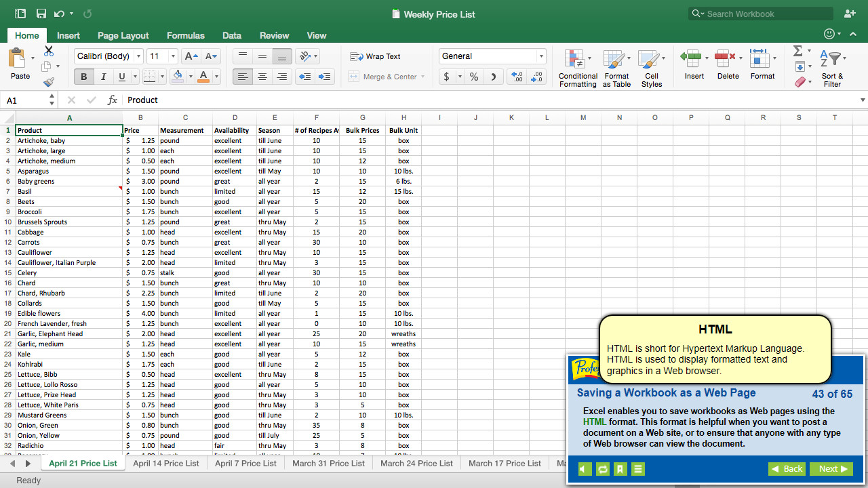
Task: Click the Back button in tutorial
Action: coord(787,469)
